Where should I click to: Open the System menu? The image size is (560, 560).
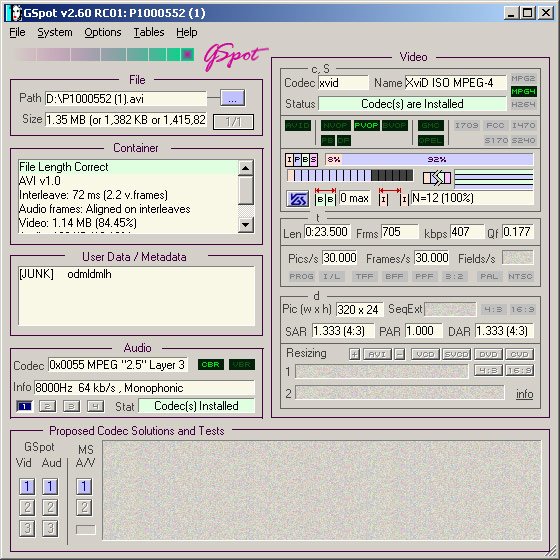[55, 32]
